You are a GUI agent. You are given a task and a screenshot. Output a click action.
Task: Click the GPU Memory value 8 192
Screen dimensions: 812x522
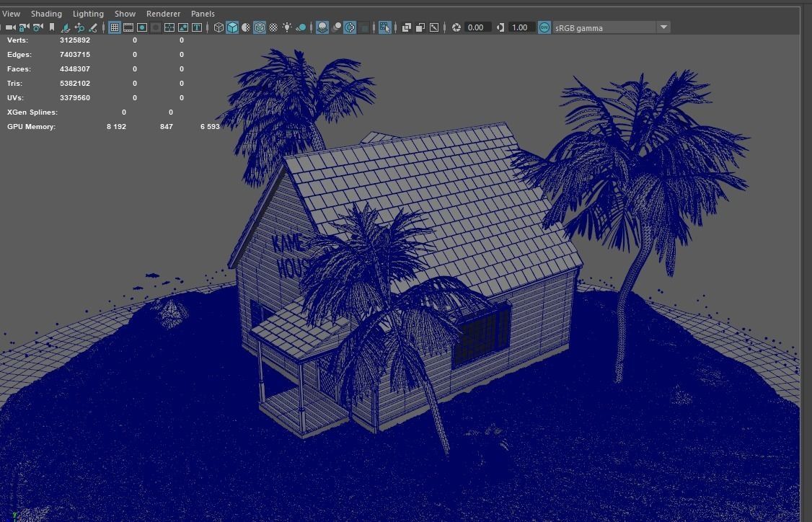tap(116, 127)
